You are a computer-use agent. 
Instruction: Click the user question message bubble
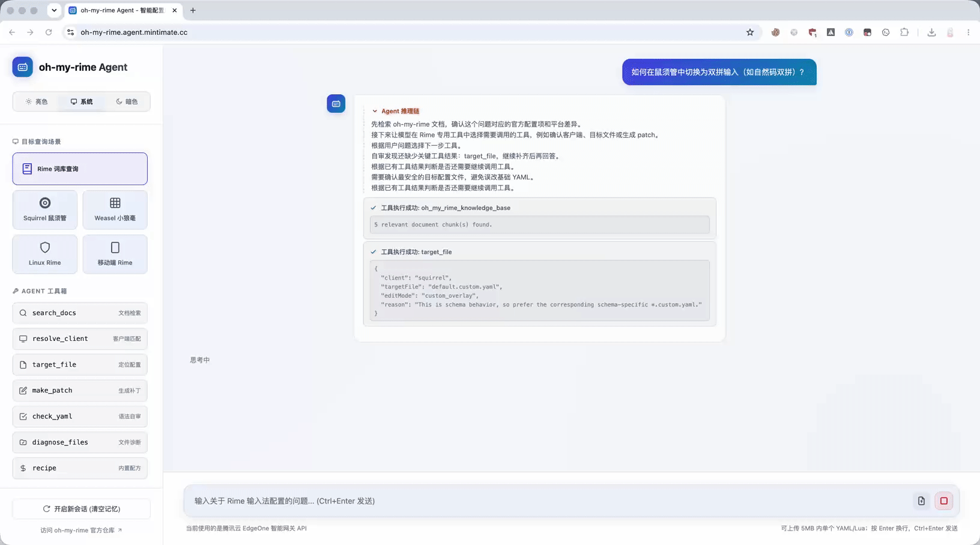pyautogui.click(x=719, y=72)
